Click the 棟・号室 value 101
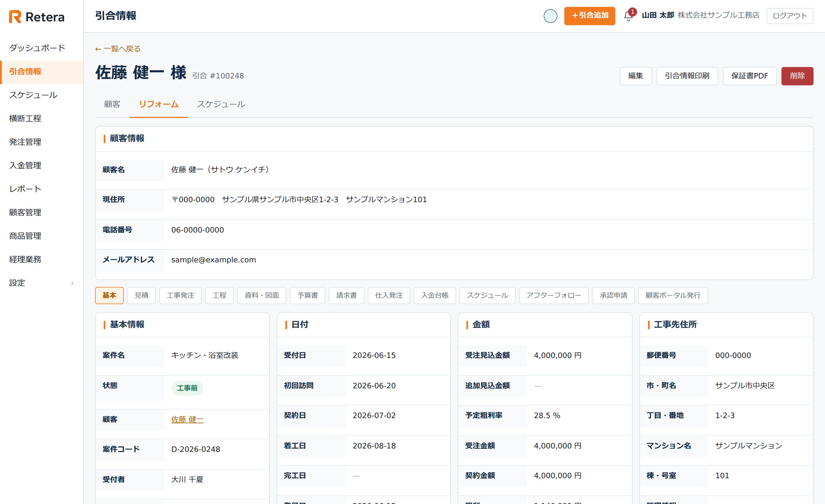 pos(722,476)
